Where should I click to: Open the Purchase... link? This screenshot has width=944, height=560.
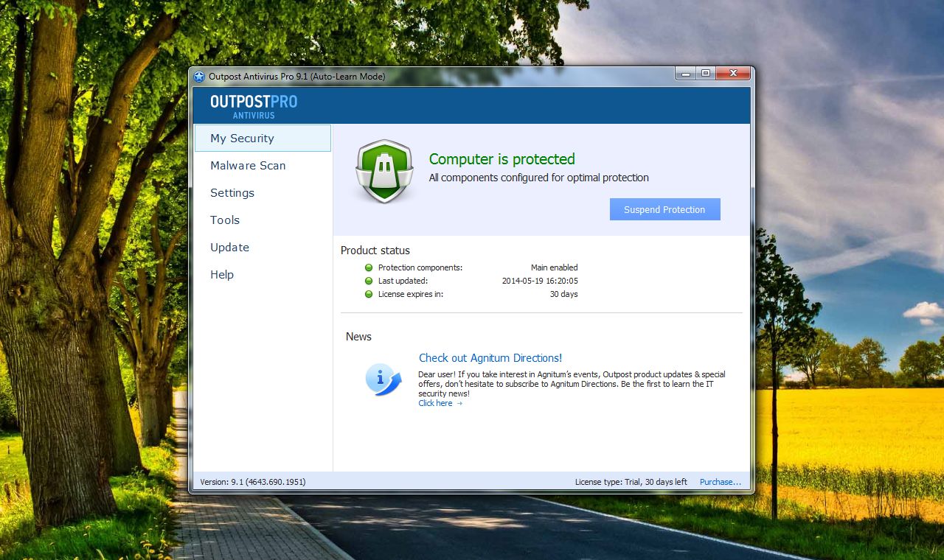721,482
